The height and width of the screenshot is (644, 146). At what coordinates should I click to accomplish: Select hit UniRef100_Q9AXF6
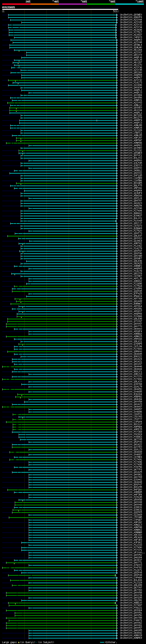pyautogui.click(x=131, y=17)
